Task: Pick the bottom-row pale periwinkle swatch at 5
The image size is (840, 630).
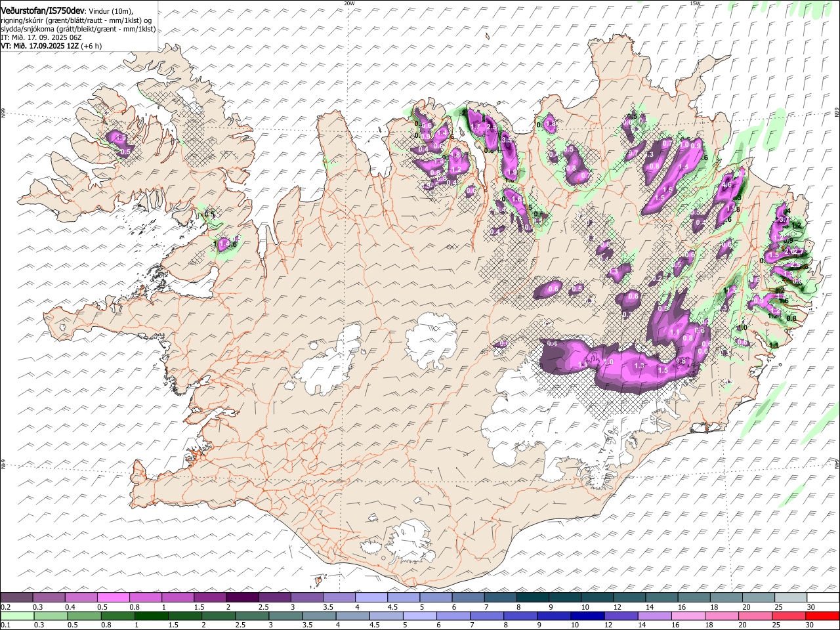Action: [420, 616]
